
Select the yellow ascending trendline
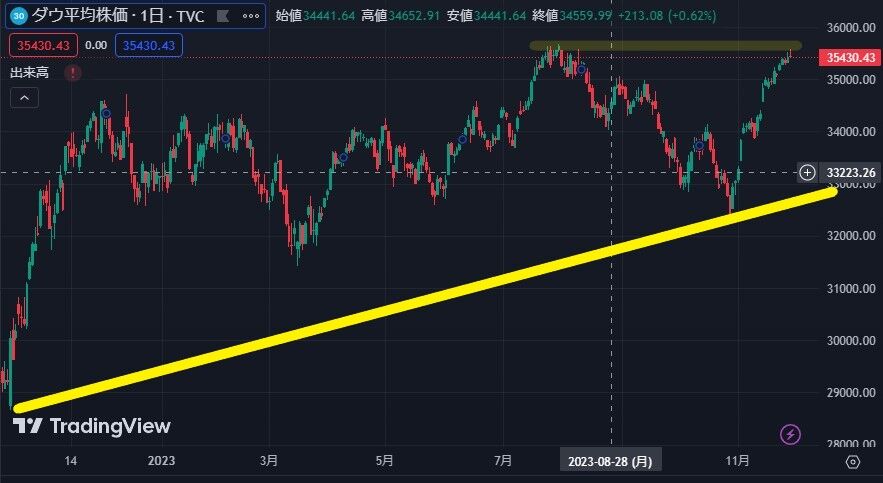426,299
